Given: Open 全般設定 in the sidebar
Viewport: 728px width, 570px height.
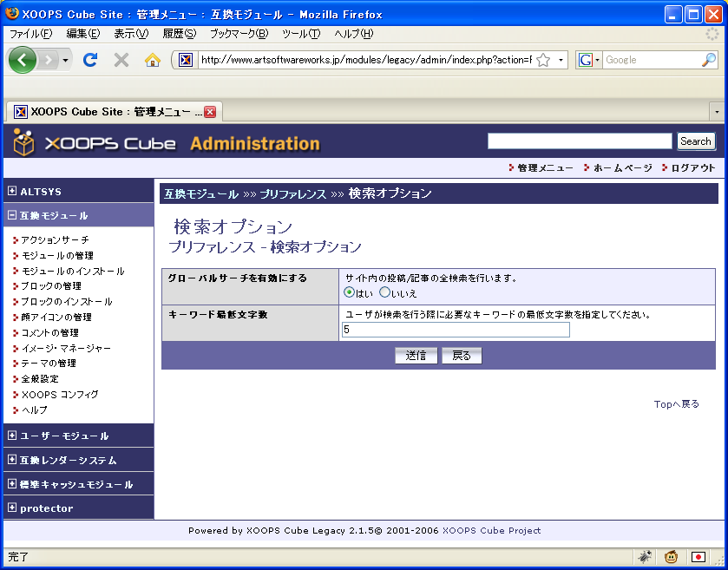Looking at the screenshot, I should [x=40, y=379].
